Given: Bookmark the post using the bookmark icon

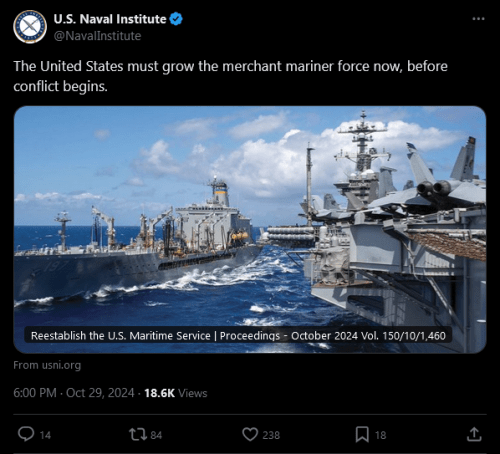Looking at the screenshot, I should pos(362,434).
